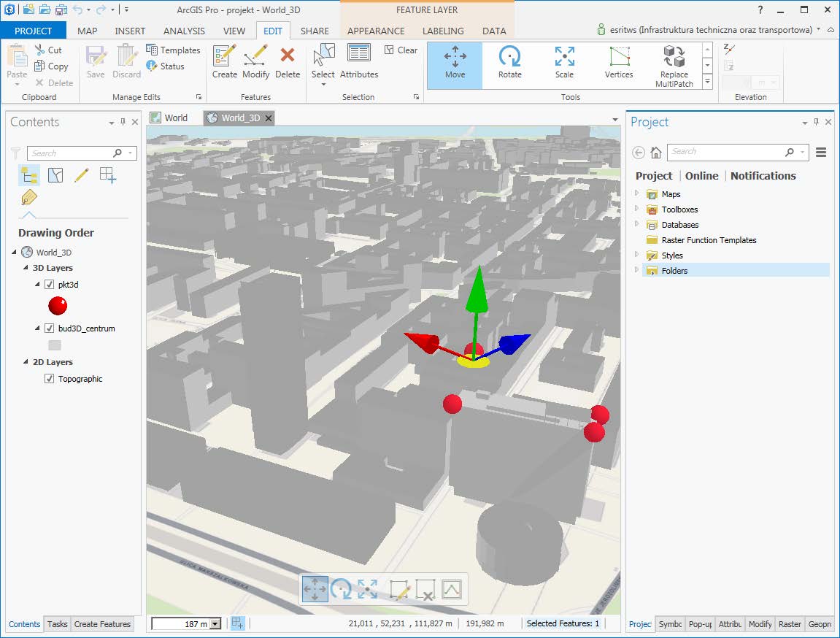Click signed-in user esritws account

pyautogui.click(x=709, y=30)
